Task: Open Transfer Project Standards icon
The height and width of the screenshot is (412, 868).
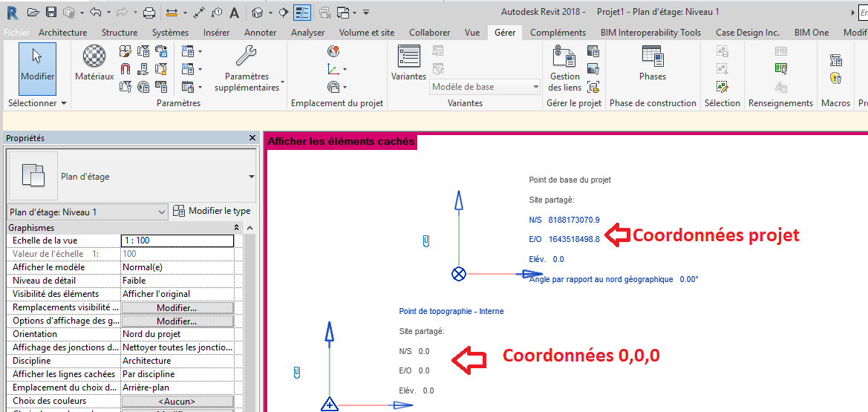Action: 161,52
